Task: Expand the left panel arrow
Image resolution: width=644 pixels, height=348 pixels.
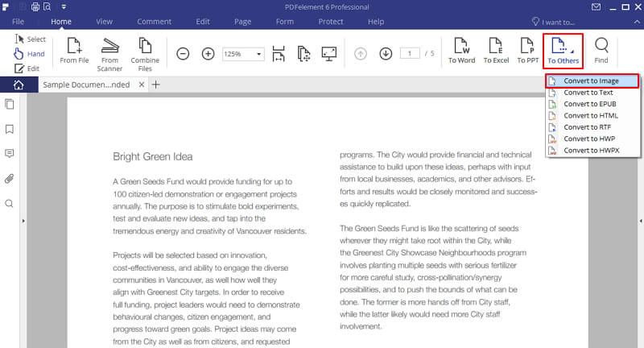Action: [x=23, y=221]
